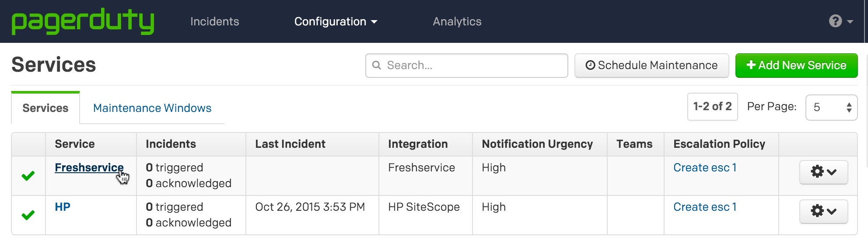The width and height of the screenshot is (868, 244).
Task: Open gear actions menu for Freshservice
Action: tap(823, 172)
